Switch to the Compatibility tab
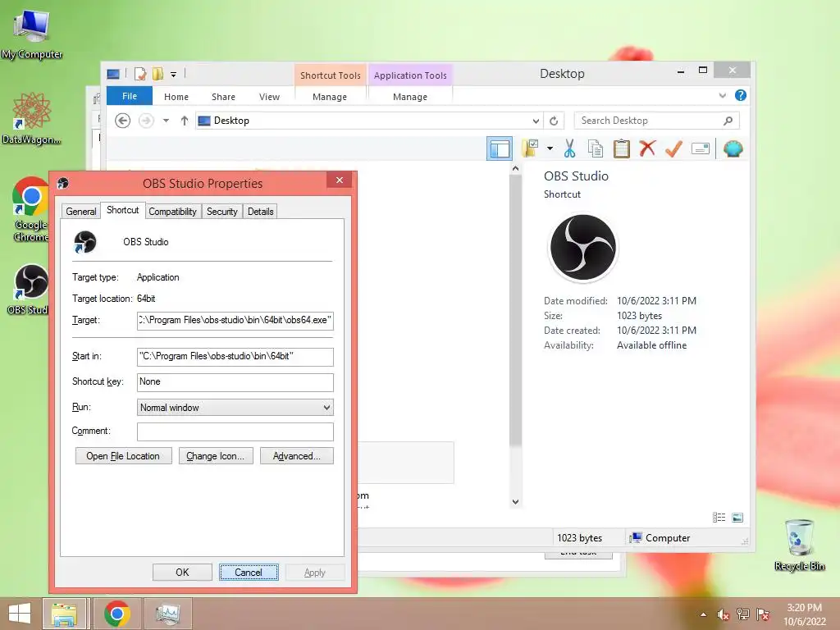Screen dimensions: 840x630 tap(172, 212)
